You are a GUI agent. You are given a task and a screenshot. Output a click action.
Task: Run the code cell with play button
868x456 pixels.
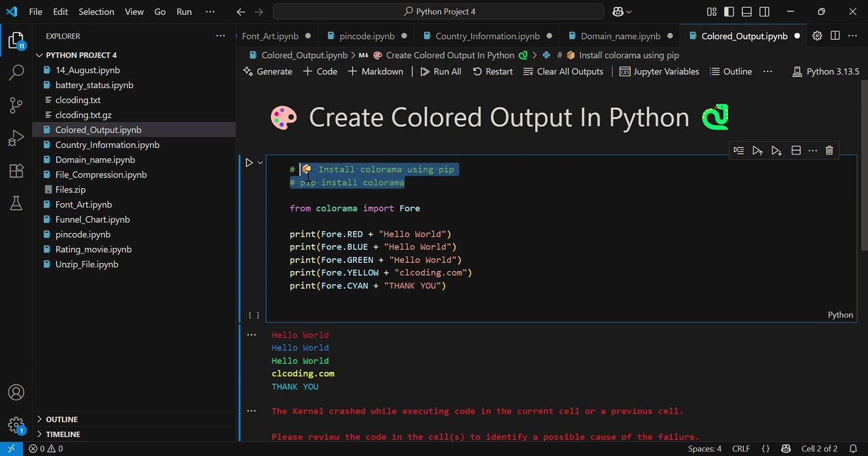[249, 163]
